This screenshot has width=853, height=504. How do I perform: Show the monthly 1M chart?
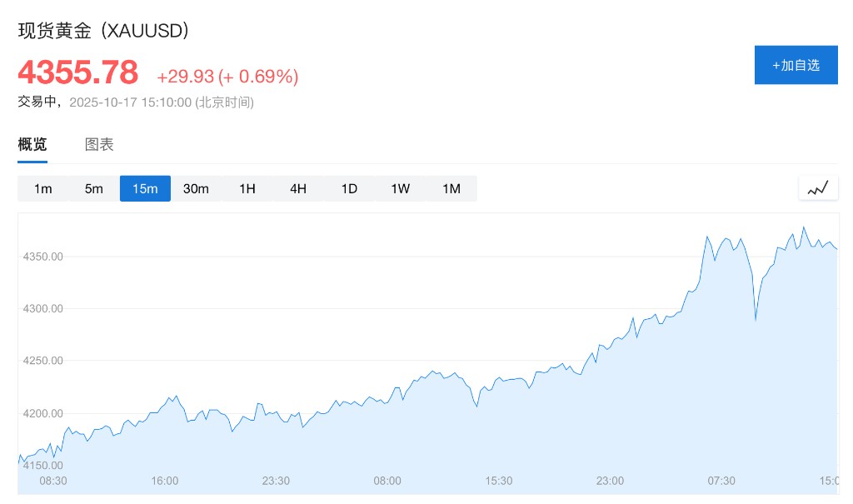[x=451, y=188]
